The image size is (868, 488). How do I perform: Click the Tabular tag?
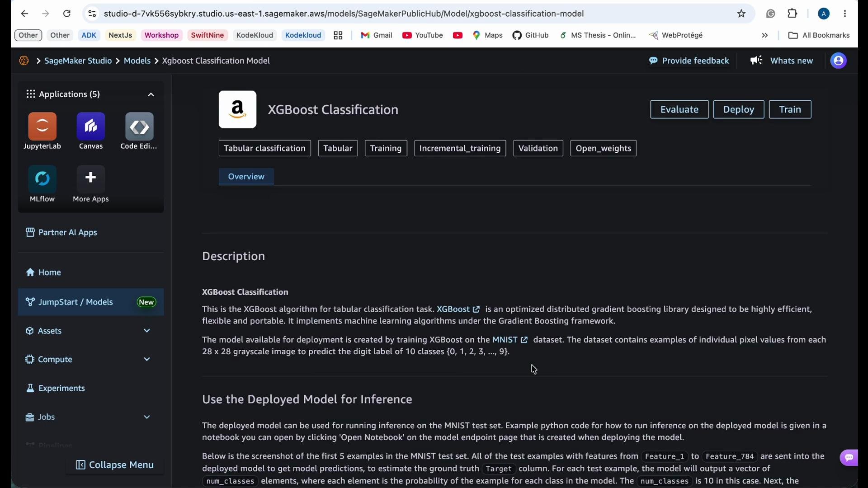point(338,148)
